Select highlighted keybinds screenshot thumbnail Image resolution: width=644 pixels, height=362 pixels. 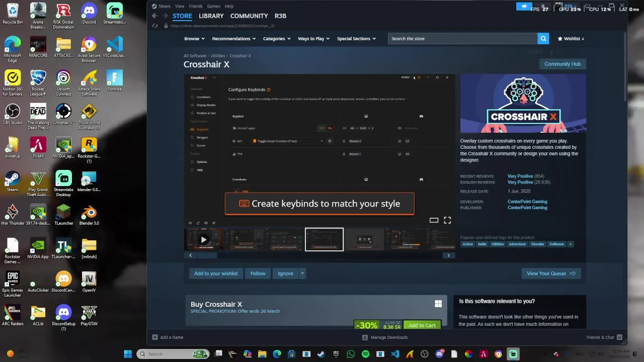(x=324, y=239)
